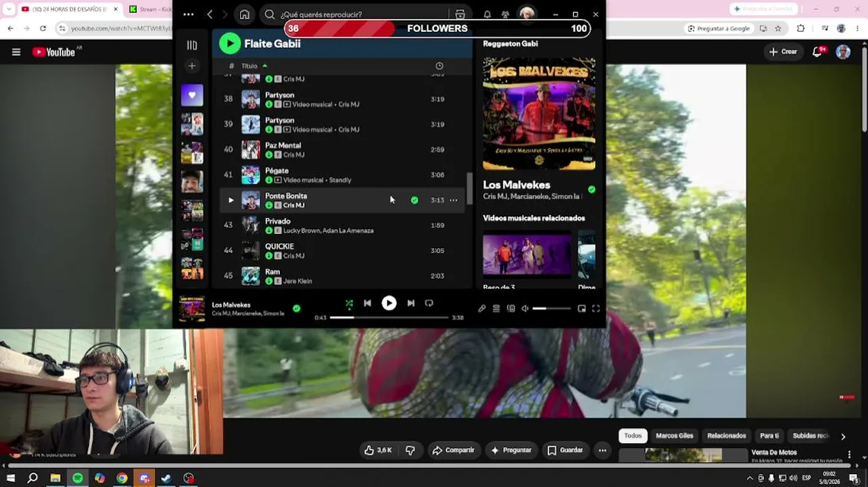
Task: Open Spotify browse icon in search bar
Action: 460,14
